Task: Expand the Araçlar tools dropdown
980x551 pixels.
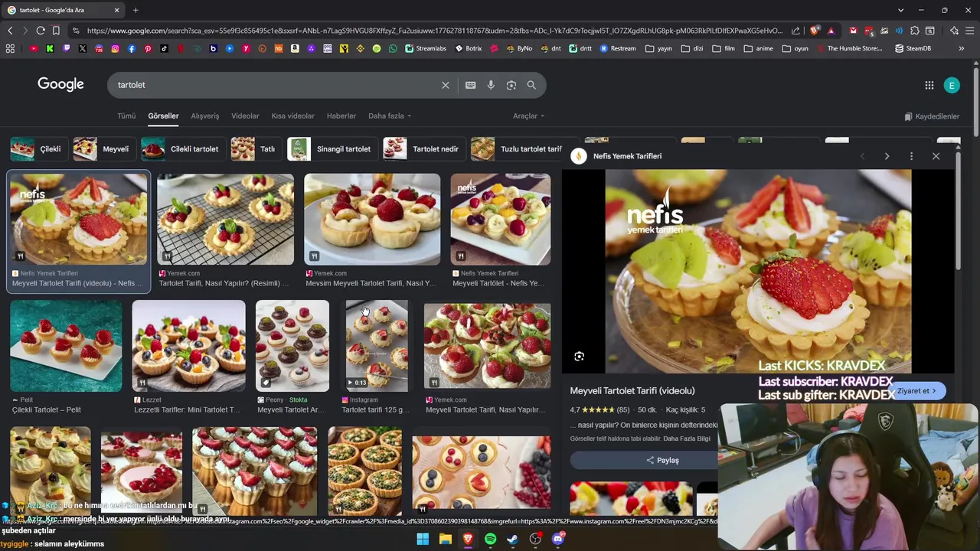Action: [x=528, y=116]
